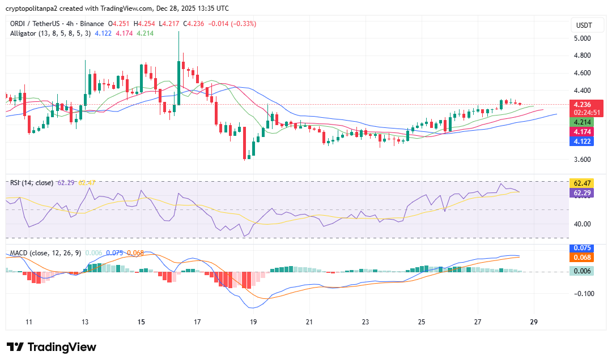Click the date label 29 on the time axis
The height and width of the screenshot is (364, 612).
click(533, 322)
